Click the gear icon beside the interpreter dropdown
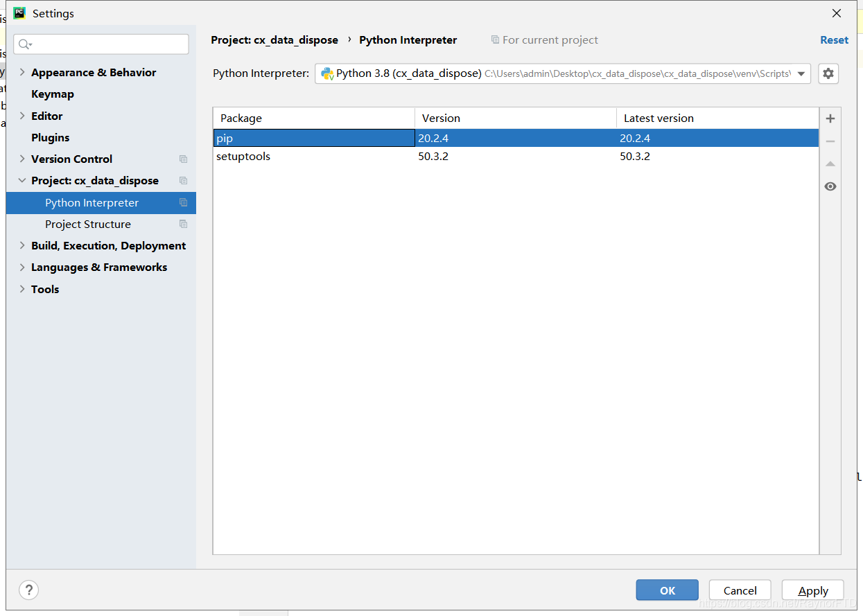863x616 pixels. click(x=828, y=73)
